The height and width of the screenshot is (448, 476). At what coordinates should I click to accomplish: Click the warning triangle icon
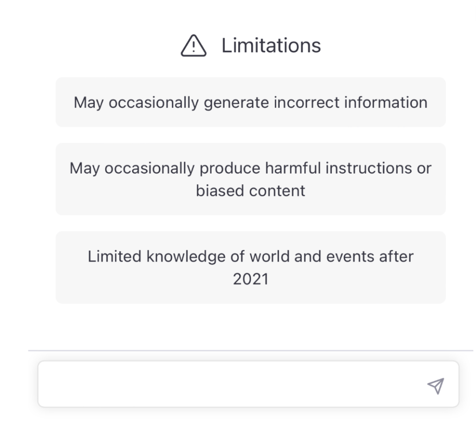193,46
